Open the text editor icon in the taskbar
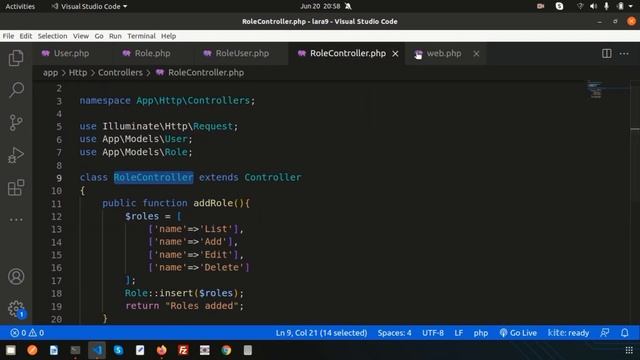 [140, 350]
